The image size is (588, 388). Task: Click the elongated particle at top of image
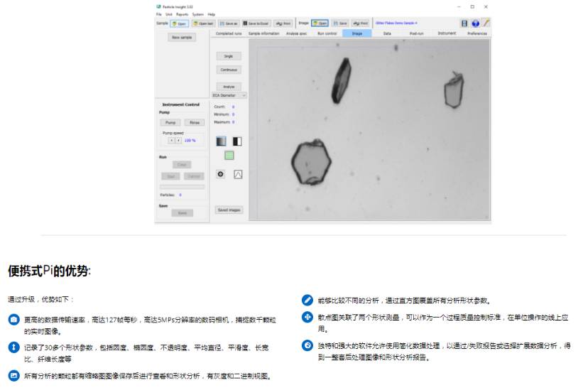coord(342,80)
